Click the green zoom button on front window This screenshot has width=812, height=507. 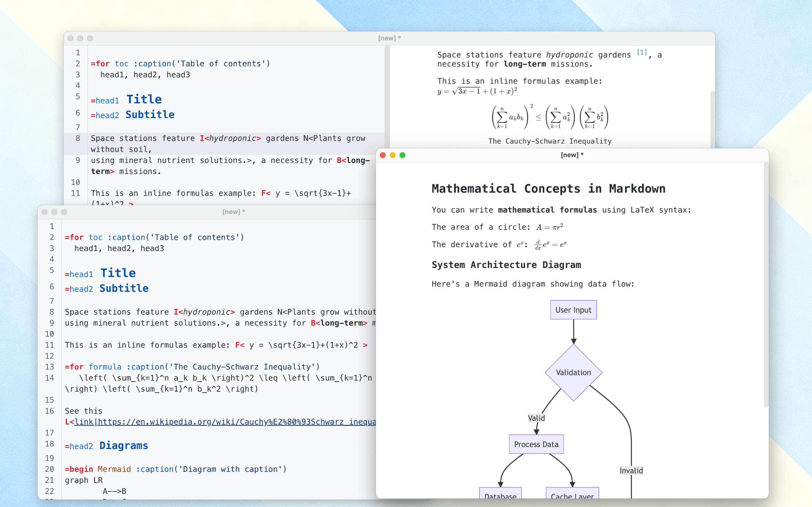(x=402, y=155)
